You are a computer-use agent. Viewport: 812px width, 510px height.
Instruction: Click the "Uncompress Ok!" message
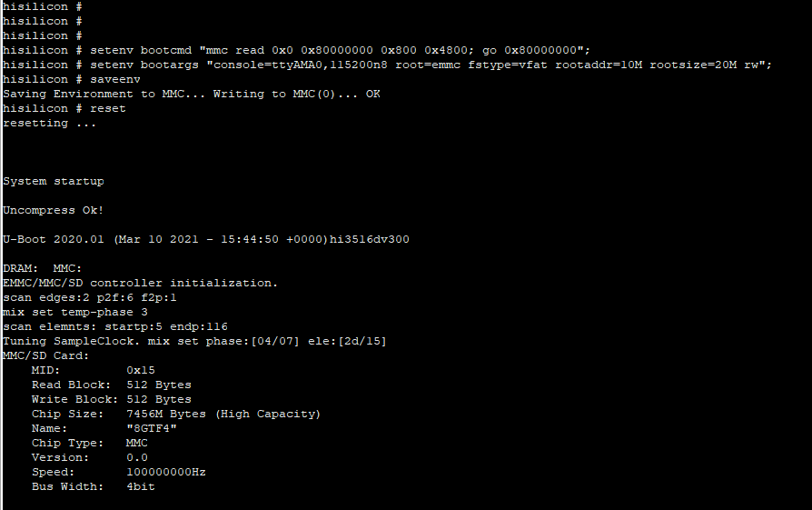[x=53, y=210]
